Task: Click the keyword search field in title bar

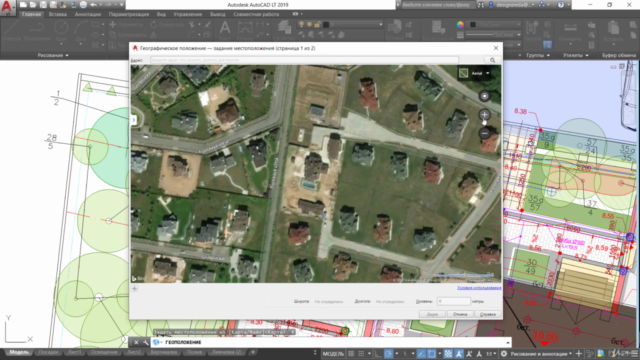Action: coord(438,5)
